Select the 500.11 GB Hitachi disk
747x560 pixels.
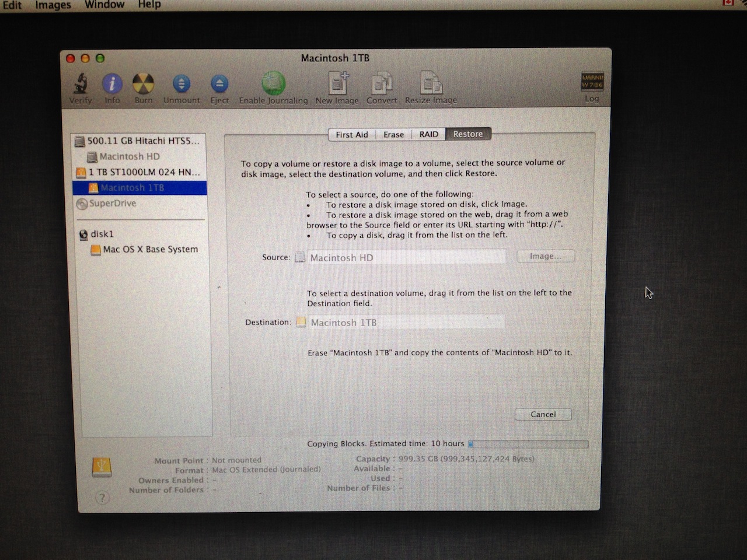(x=138, y=141)
